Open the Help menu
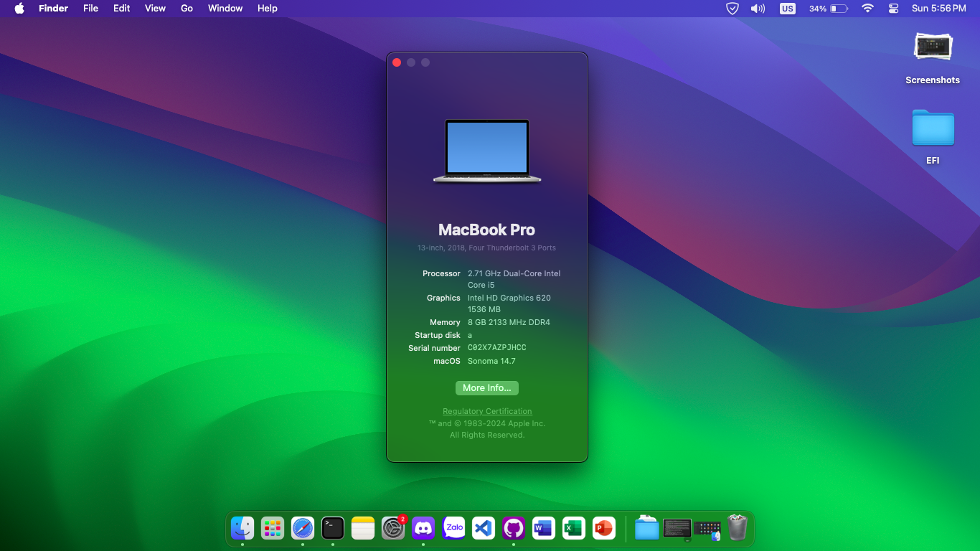The height and width of the screenshot is (551, 980). [x=268, y=9]
